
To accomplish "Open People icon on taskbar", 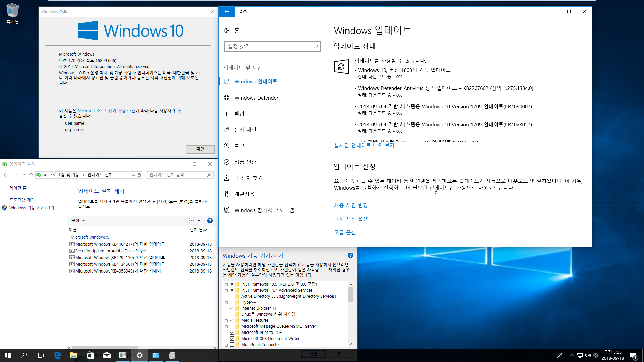I will coord(559,355).
